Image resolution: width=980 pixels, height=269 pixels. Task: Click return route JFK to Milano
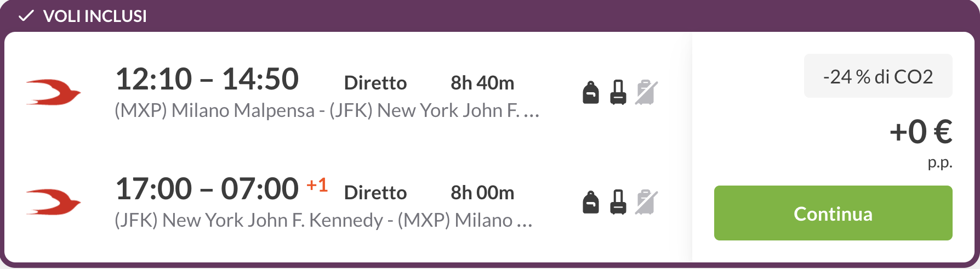coord(323,220)
